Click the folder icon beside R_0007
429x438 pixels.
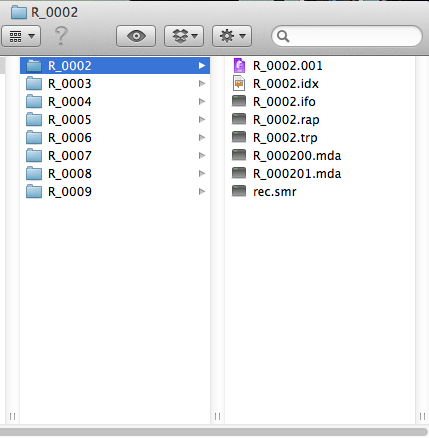click(x=34, y=156)
